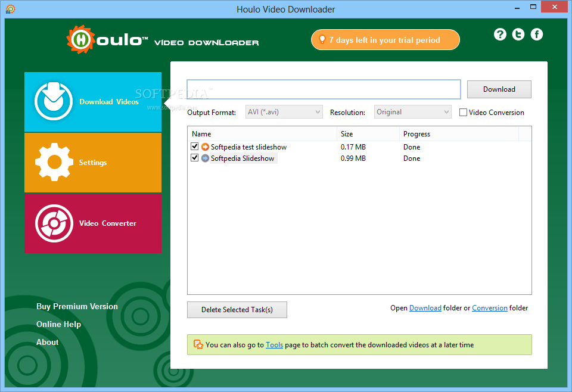Image resolution: width=572 pixels, height=392 pixels.
Task: Maximize the Houlo Video Downloader window
Action: [x=533, y=7]
